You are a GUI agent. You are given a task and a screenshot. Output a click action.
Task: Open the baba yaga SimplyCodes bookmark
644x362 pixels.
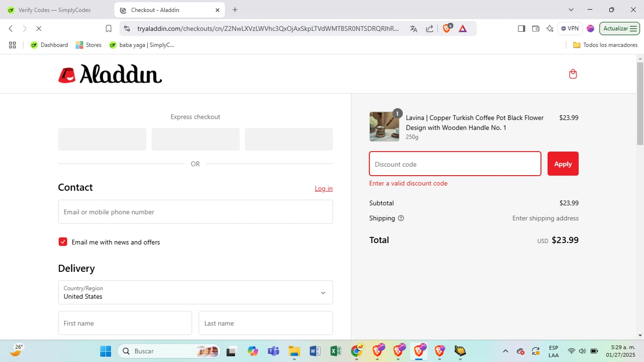[142, 45]
